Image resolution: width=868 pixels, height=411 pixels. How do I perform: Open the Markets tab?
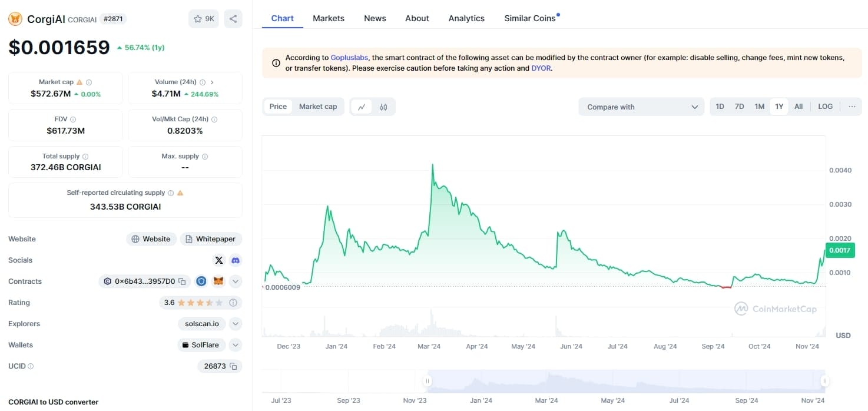(329, 18)
